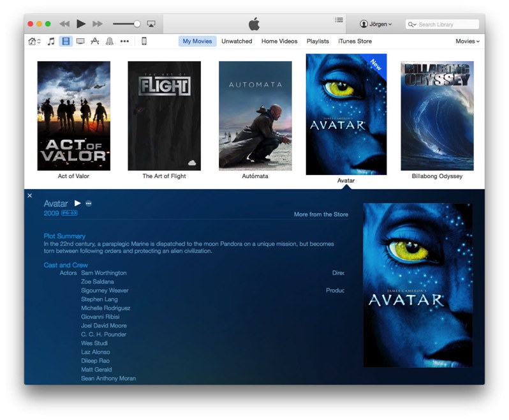Click the Billabong Odyssey title label
Screen dimensions: 509x420
[437, 176]
